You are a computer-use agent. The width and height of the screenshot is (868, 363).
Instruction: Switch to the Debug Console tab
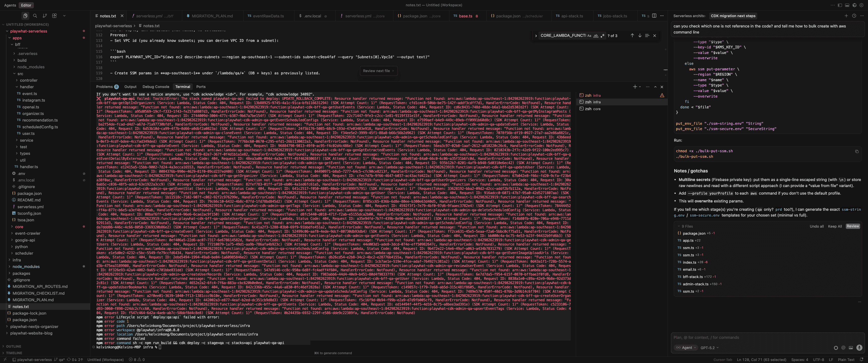point(156,86)
